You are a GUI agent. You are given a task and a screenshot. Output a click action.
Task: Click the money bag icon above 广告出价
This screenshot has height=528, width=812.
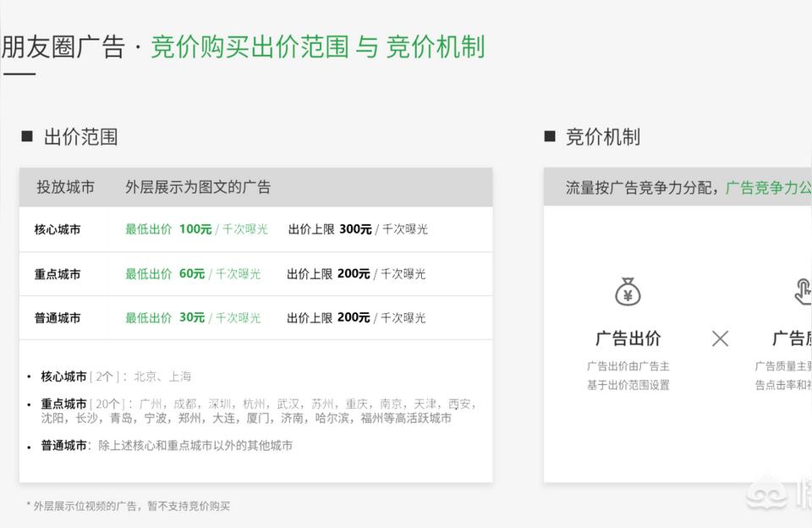628,292
